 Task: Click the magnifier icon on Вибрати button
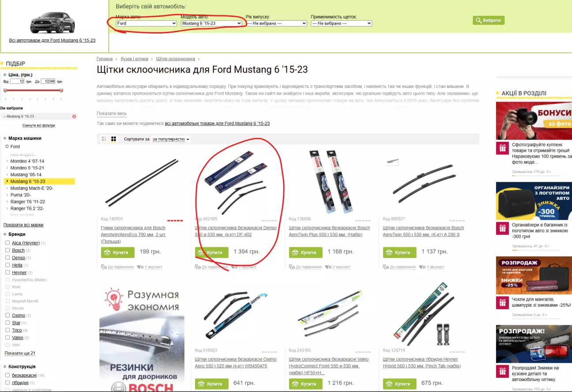(x=478, y=20)
